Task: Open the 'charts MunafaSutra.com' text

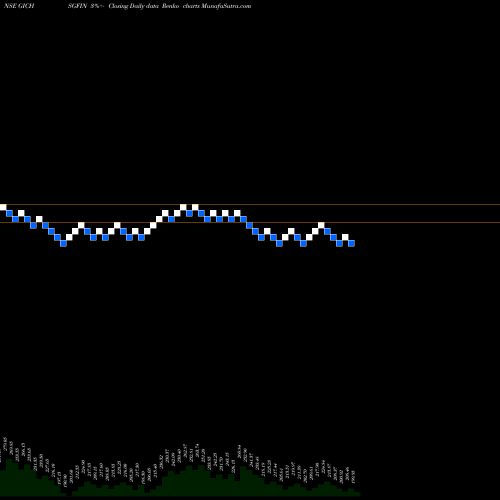Action: tap(217, 6)
